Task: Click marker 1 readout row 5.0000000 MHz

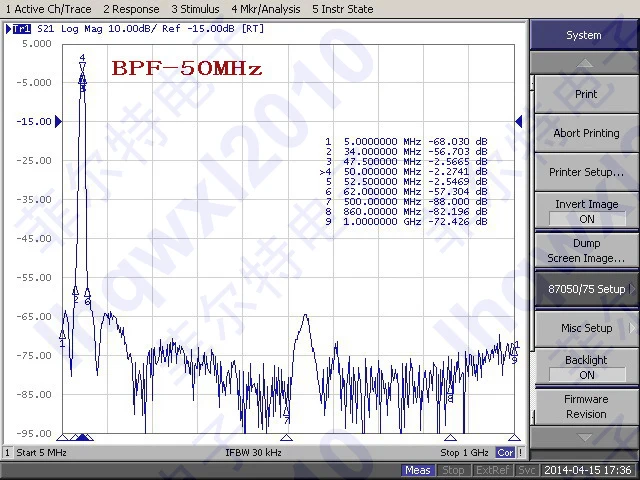Action: click(x=406, y=141)
